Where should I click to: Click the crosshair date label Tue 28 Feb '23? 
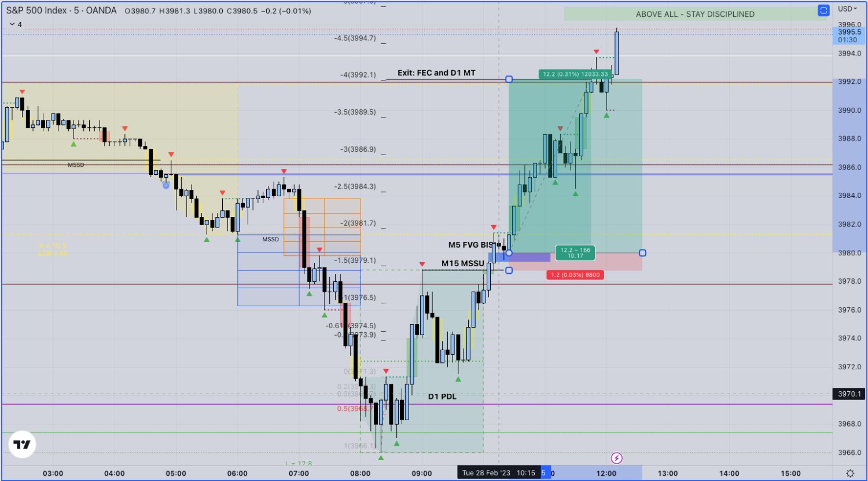(499, 473)
